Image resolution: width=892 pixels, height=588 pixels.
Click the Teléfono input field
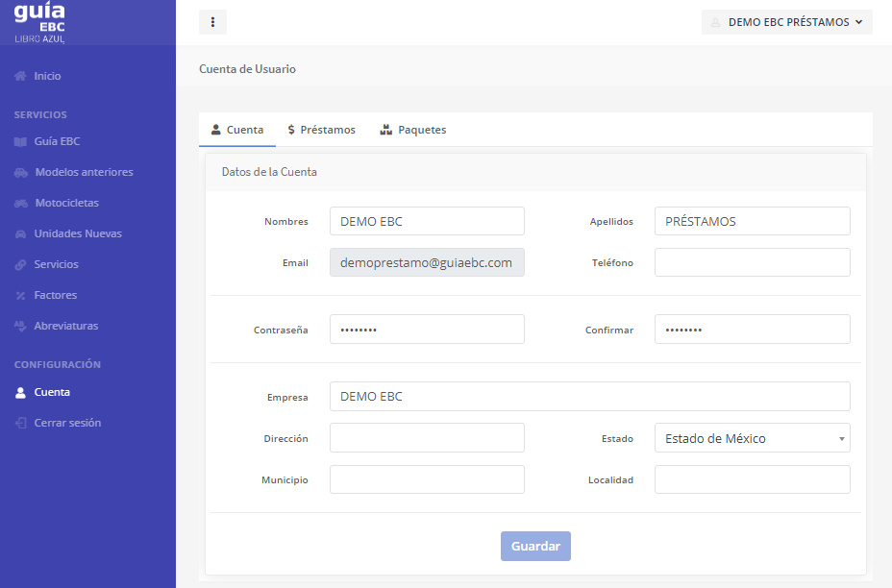(x=752, y=262)
